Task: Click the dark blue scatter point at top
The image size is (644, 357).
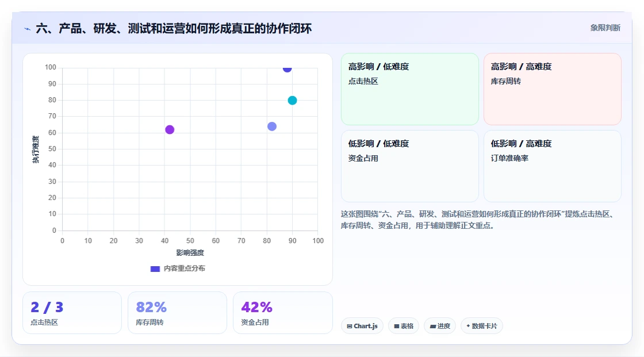Action: pyautogui.click(x=287, y=68)
